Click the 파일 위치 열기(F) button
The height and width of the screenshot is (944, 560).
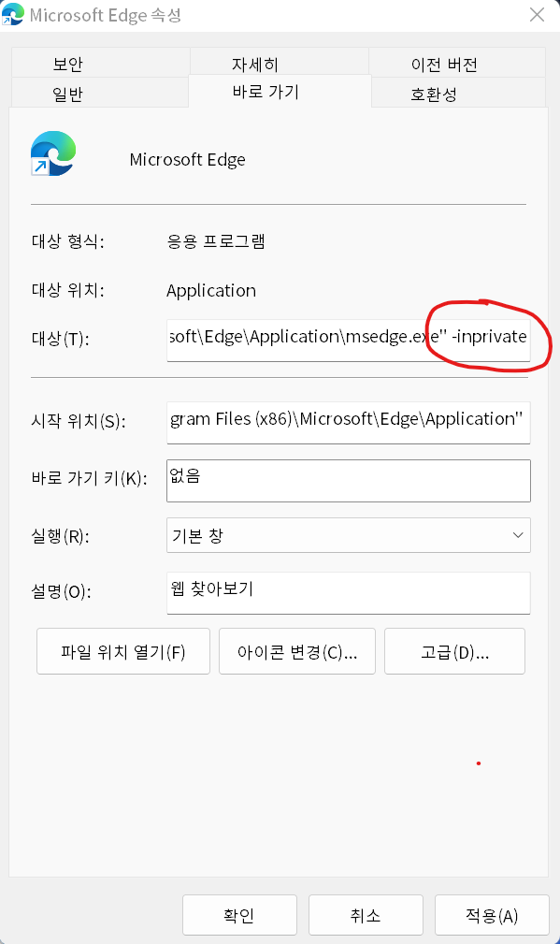point(123,651)
